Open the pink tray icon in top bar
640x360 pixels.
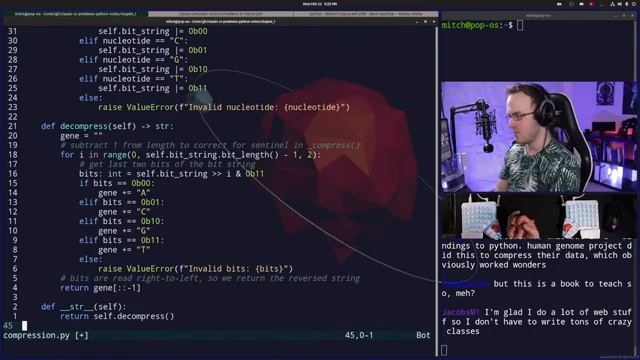click(591, 4)
